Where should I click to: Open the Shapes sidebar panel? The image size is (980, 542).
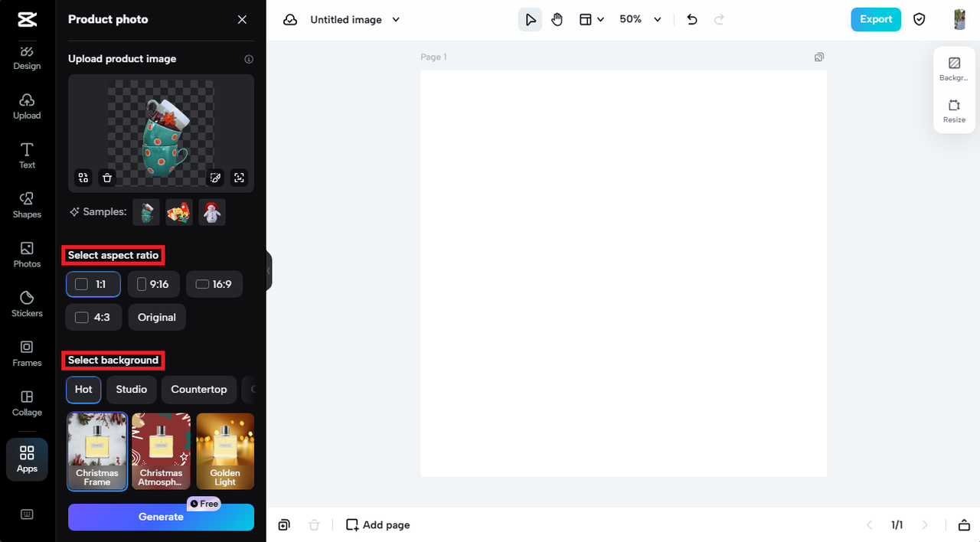[x=27, y=205]
